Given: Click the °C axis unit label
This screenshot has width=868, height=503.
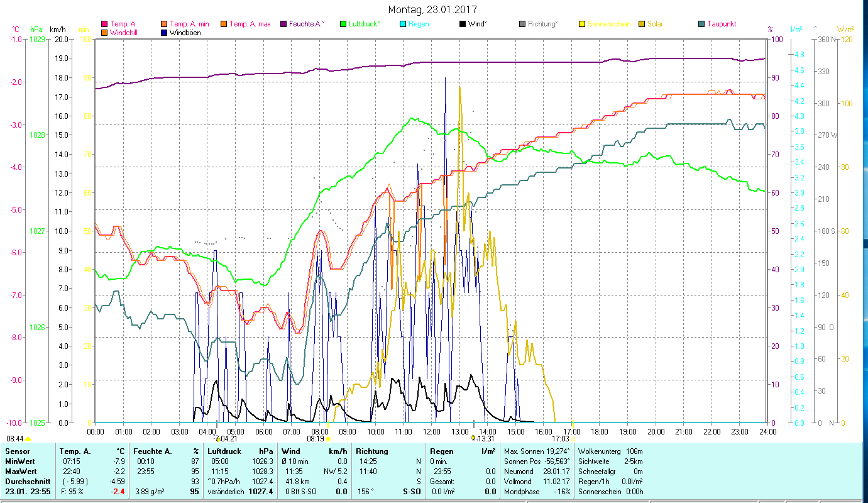Looking at the screenshot, I should pyautogui.click(x=16, y=30).
